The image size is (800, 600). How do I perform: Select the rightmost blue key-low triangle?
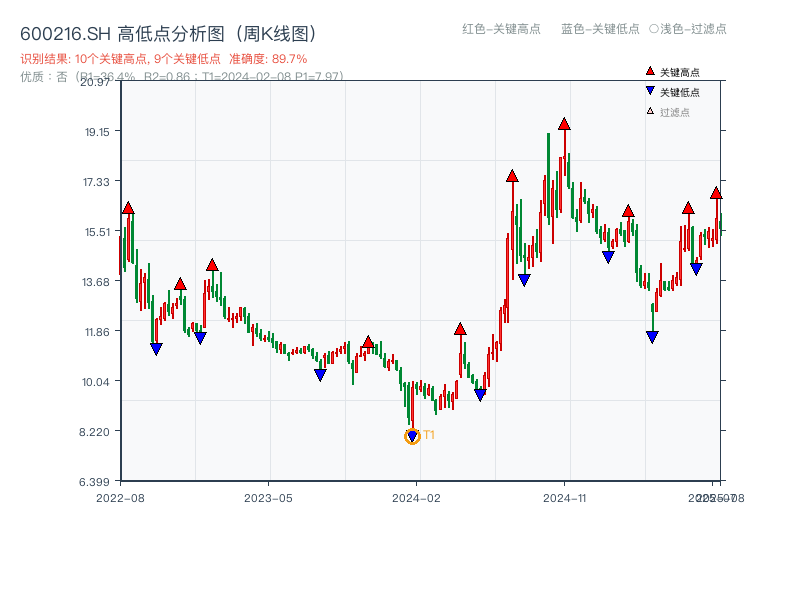click(694, 268)
